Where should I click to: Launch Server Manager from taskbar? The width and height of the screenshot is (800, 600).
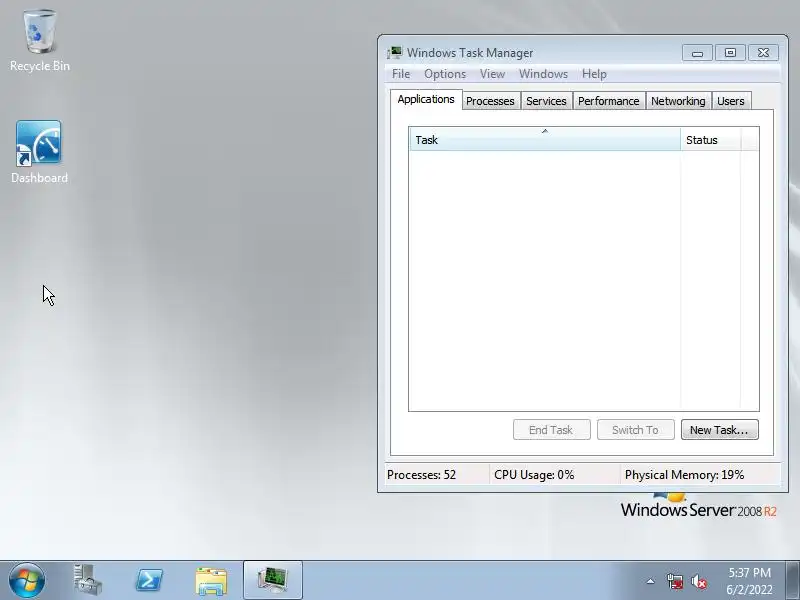(x=88, y=580)
